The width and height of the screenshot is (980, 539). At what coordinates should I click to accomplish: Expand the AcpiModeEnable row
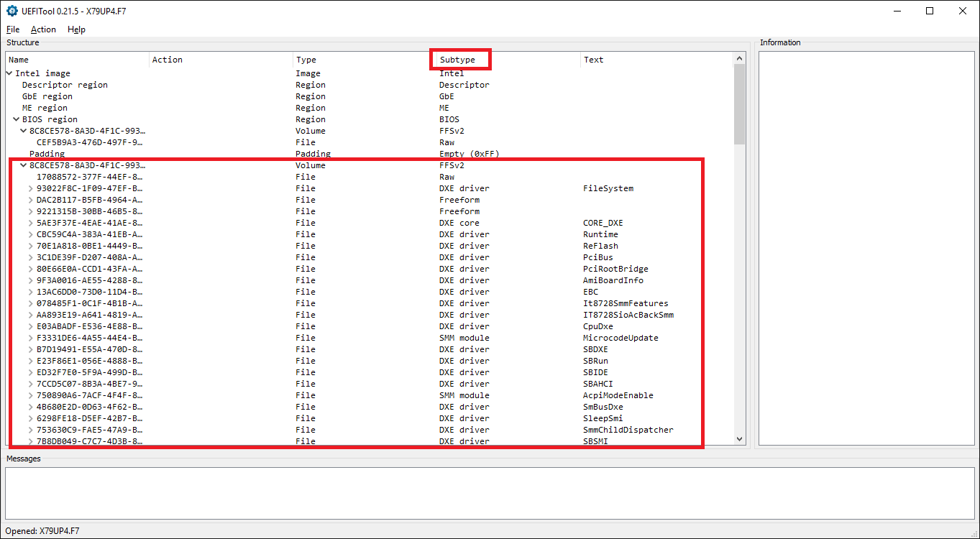(31, 395)
